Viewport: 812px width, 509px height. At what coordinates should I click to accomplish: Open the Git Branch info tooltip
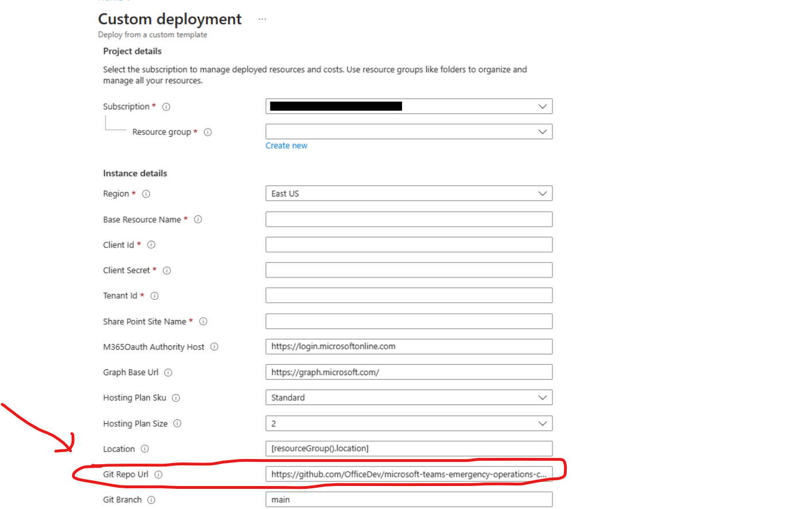click(x=151, y=499)
